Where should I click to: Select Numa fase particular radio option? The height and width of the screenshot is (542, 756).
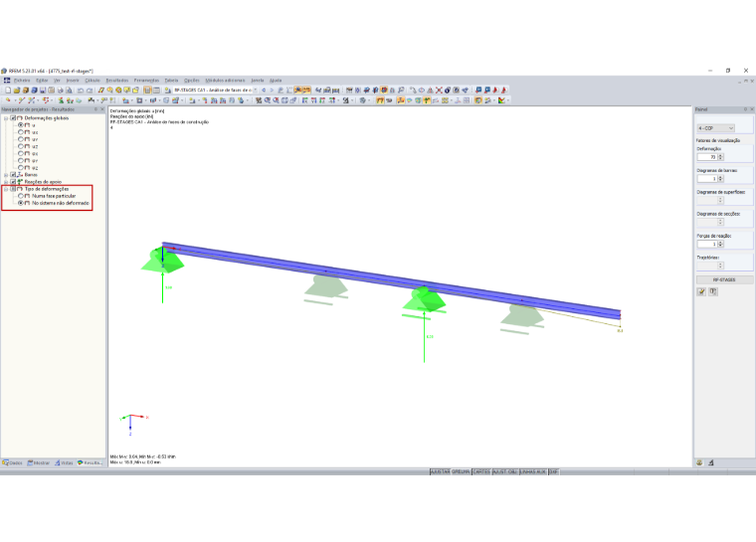point(21,196)
